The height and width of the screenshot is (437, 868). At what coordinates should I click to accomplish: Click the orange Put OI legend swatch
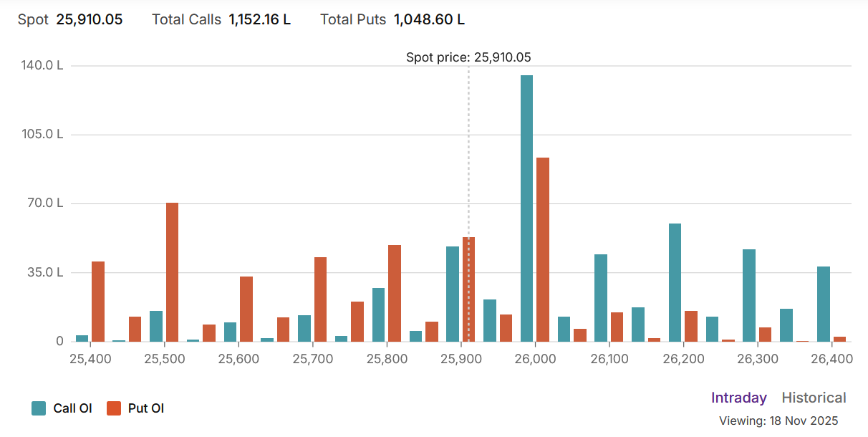[x=114, y=408]
